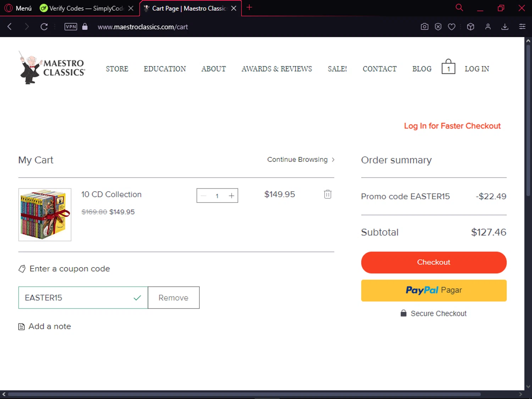Open a new browser tab
The image size is (532, 399).
[249, 7]
